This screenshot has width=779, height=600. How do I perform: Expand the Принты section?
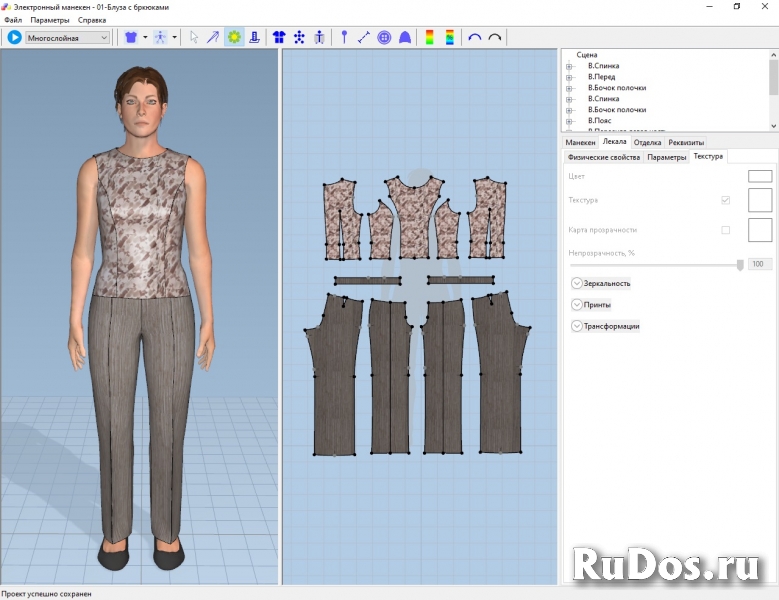[576, 305]
